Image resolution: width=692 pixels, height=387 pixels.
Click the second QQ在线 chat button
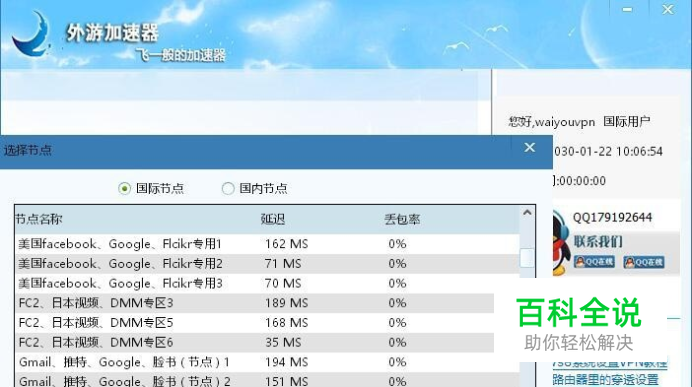644,262
